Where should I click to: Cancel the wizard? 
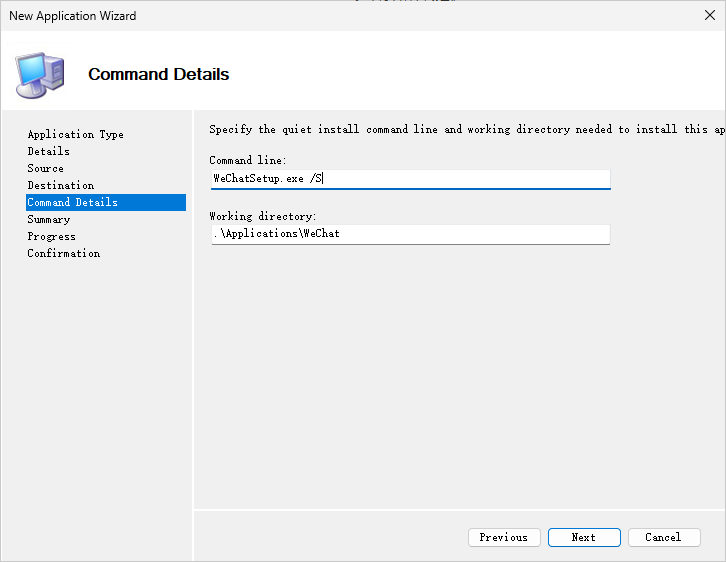pyautogui.click(x=663, y=537)
